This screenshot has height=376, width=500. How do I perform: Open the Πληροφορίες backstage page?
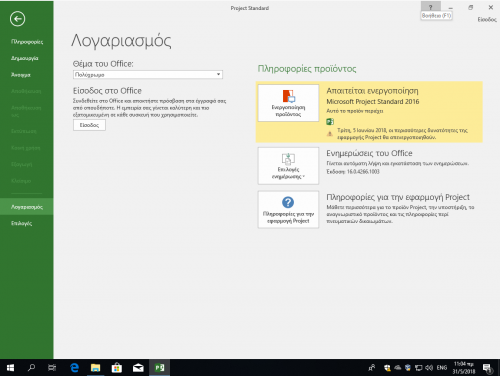[27, 42]
